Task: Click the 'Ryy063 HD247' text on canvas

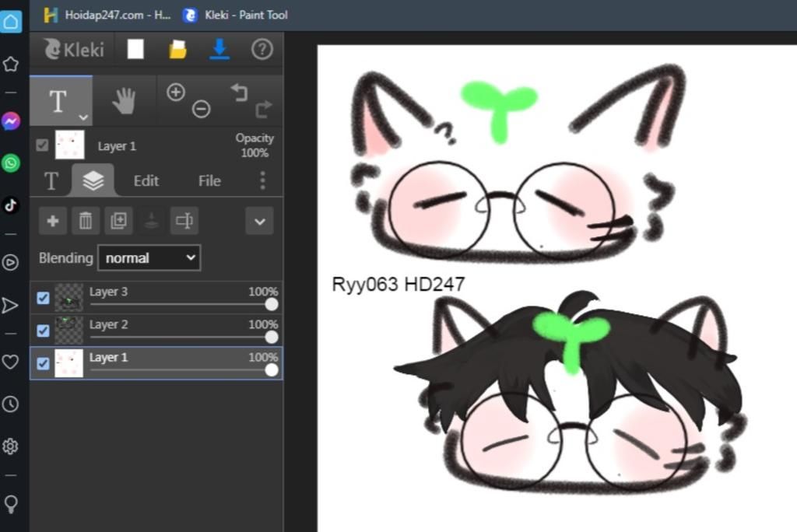Action: coord(398,284)
